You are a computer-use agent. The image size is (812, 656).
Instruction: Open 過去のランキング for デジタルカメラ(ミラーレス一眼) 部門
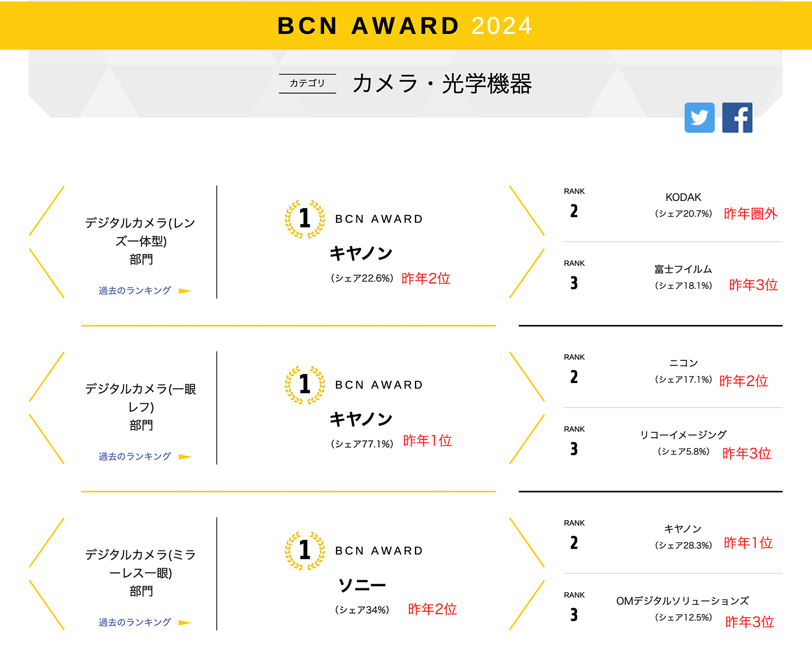[134, 622]
